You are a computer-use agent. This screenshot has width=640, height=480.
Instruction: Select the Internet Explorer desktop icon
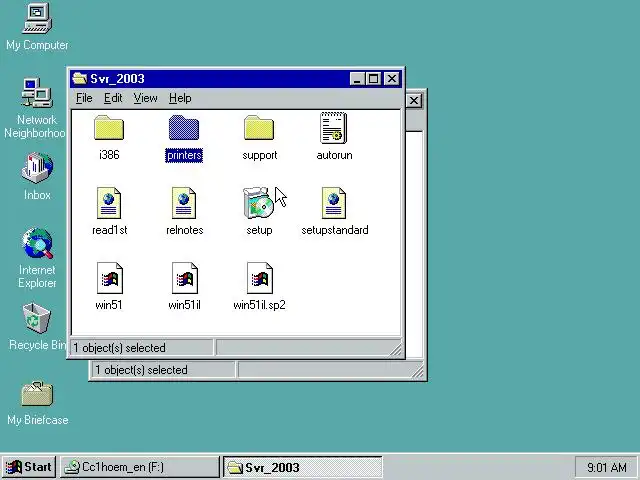37,243
